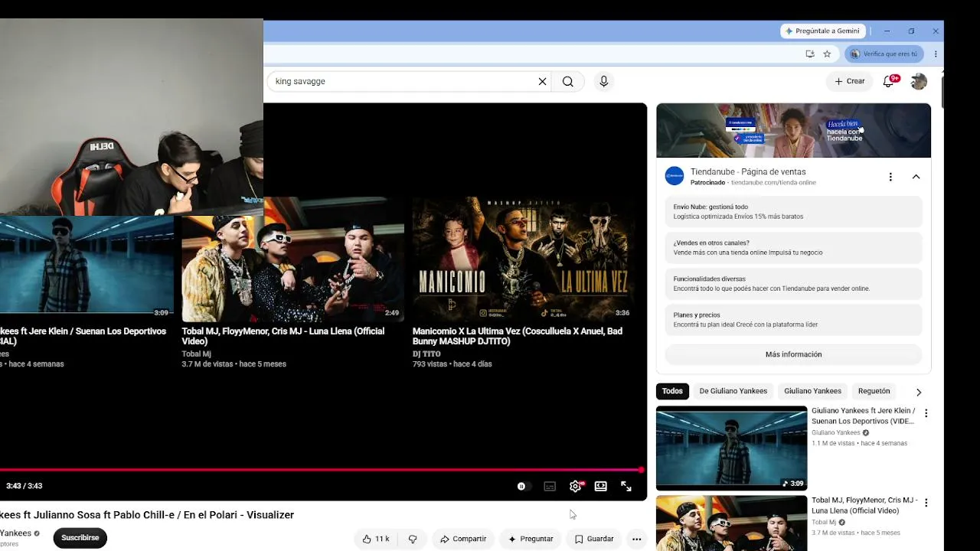Viewport: 980px width, 551px height.
Task: Dislike the video with thumbs-down icon
Action: 413,539
